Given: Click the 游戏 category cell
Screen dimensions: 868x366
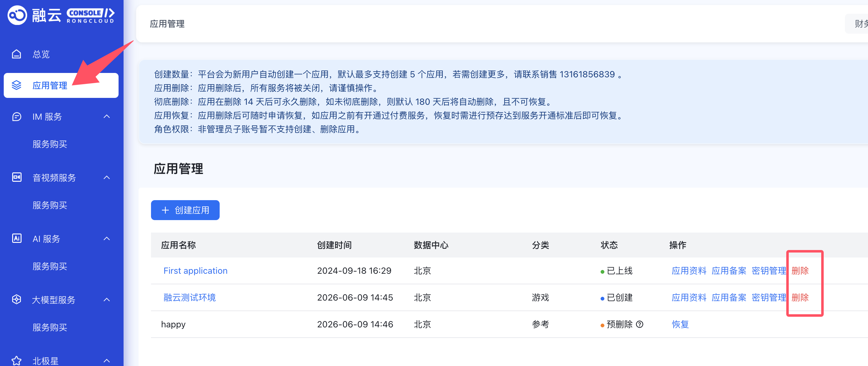Looking at the screenshot, I should coord(540,297).
